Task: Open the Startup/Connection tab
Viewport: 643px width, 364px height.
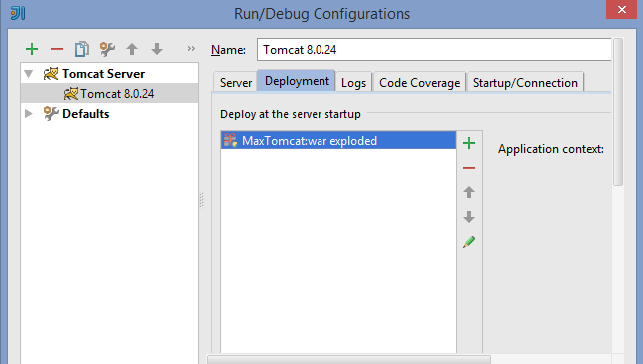Action: [526, 83]
